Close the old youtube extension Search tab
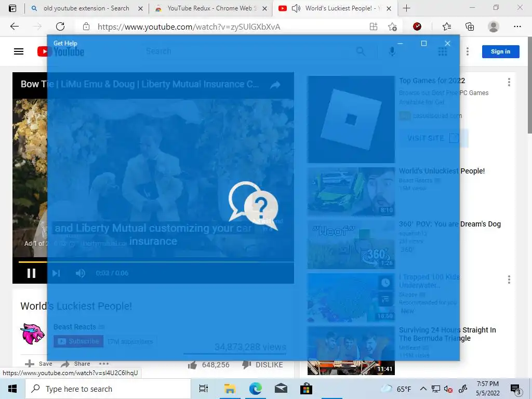The image size is (532, 399). pyautogui.click(x=140, y=8)
